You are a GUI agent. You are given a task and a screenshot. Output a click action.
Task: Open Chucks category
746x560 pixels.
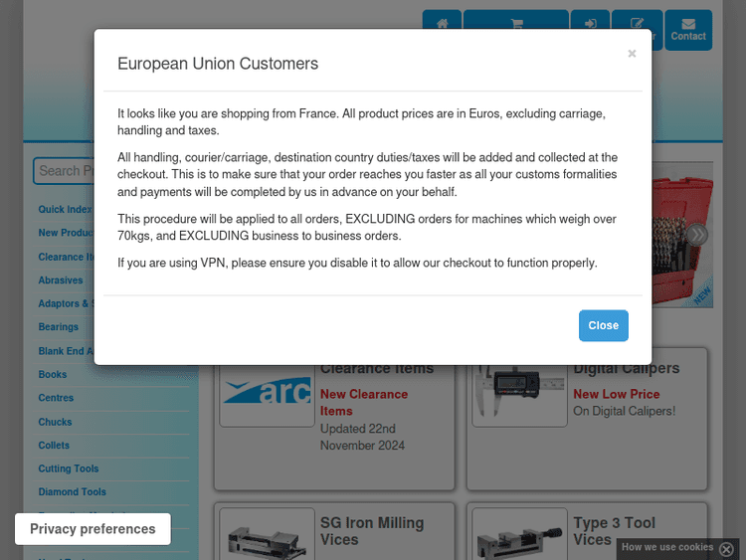55,422
